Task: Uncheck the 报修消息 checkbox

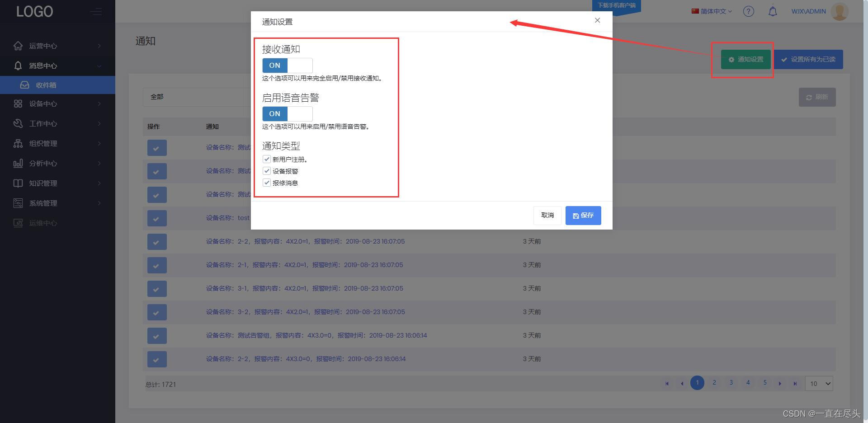Action: coord(267,183)
